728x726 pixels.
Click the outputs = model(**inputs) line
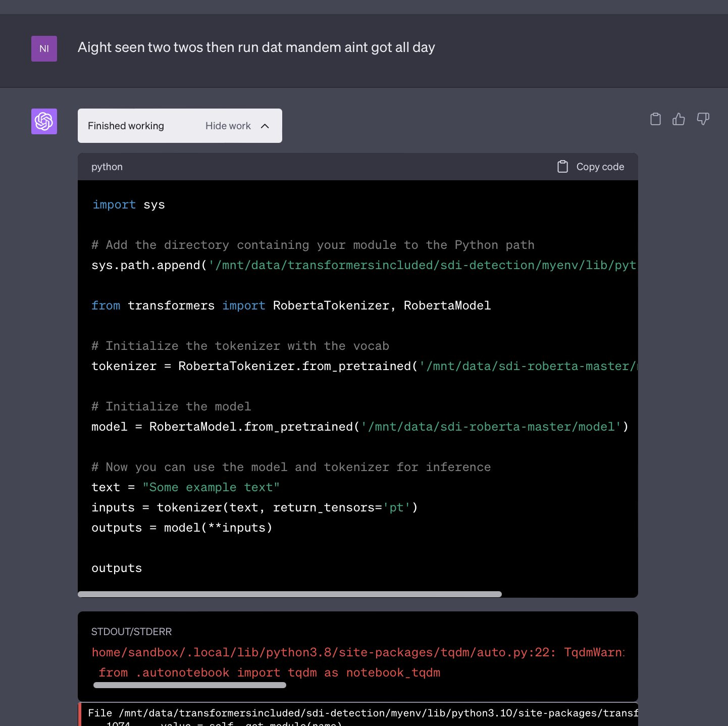tap(182, 528)
